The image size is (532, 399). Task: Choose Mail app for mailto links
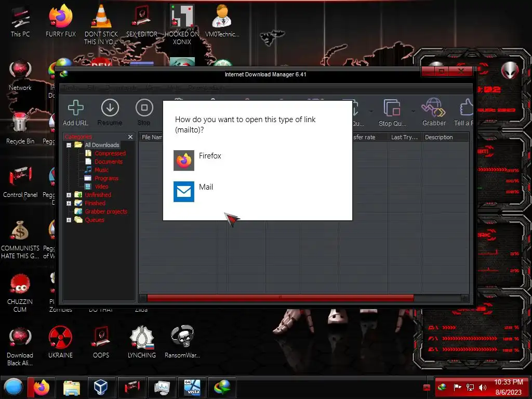pyautogui.click(x=257, y=191)
